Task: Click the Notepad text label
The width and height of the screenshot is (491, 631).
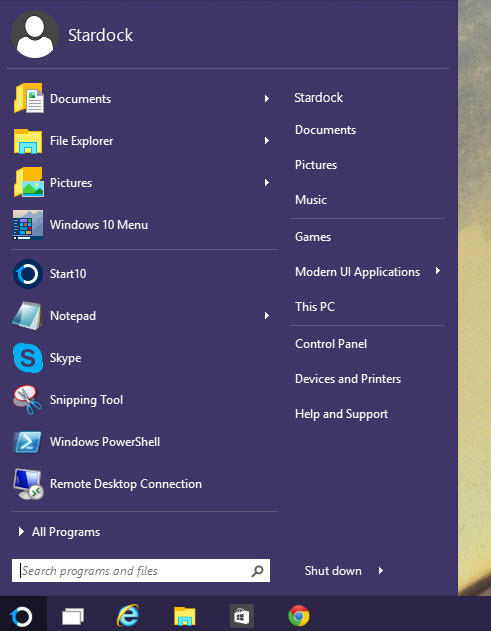Action: coord(73,316)
